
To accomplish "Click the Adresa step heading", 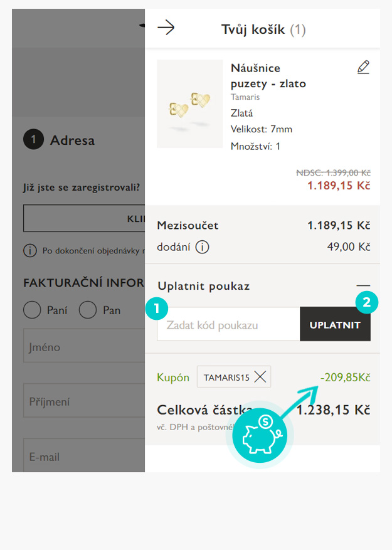I will coord(72,140).
